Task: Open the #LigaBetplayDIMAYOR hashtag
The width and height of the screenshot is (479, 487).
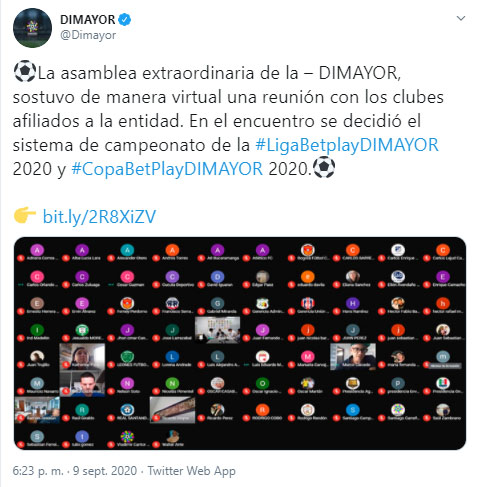Action: [347, 145]
